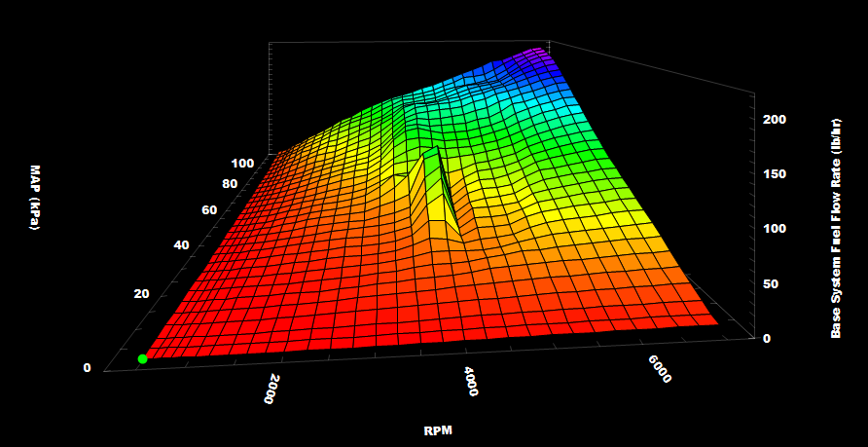Select the RPM axis title
The width and height of the screenshot is (868, 447).
click(x=437, y=429)
